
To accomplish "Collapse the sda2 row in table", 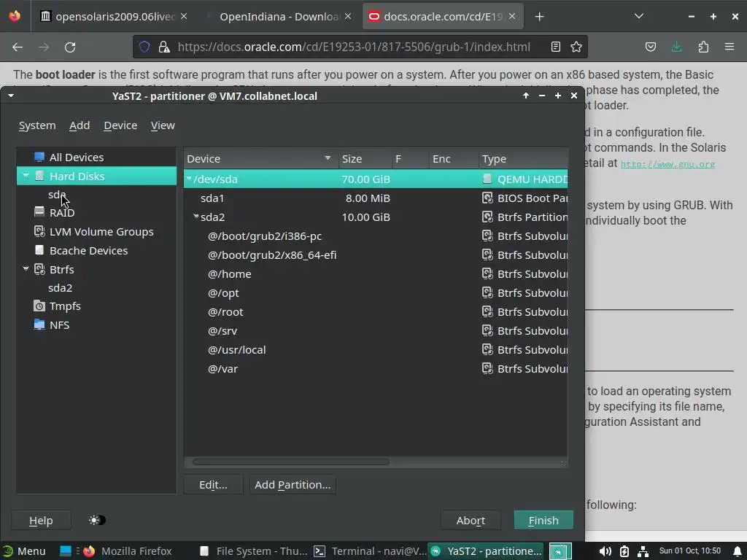I will coord(196,217).
